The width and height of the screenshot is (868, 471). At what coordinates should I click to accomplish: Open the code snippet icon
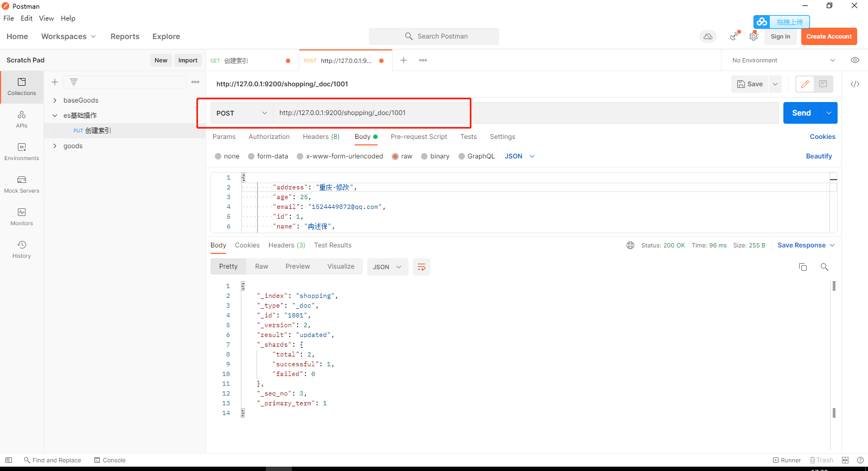click(x=855, y=84)
